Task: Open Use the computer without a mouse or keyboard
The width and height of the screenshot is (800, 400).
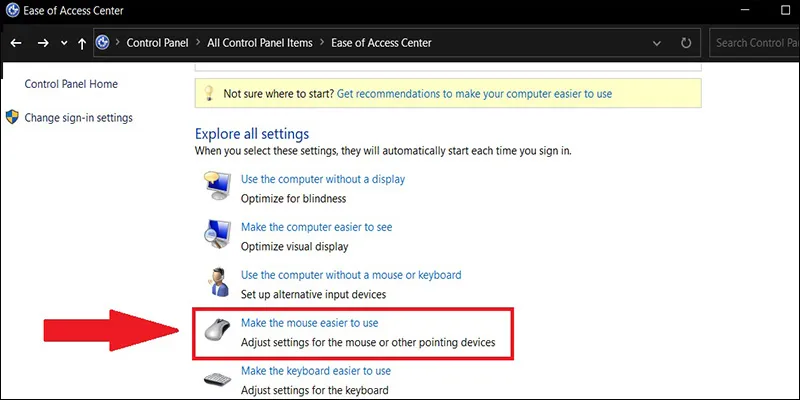Action: pos(351,275)
